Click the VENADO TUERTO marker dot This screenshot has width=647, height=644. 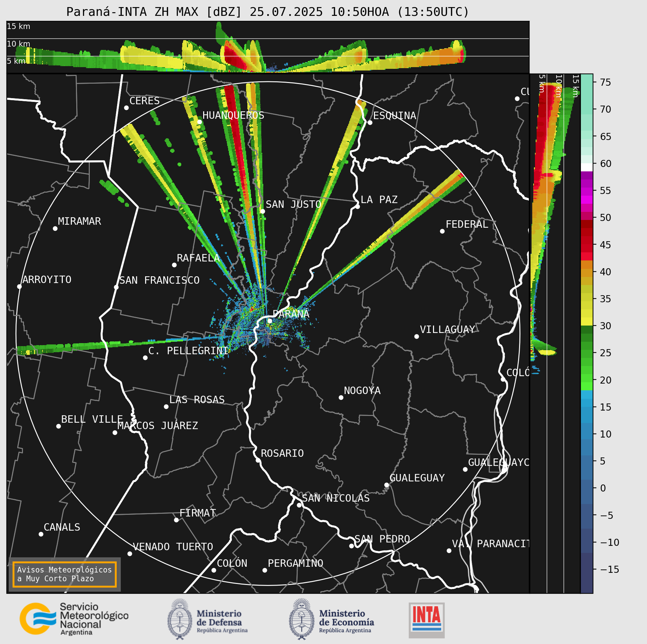click(130, 554)
